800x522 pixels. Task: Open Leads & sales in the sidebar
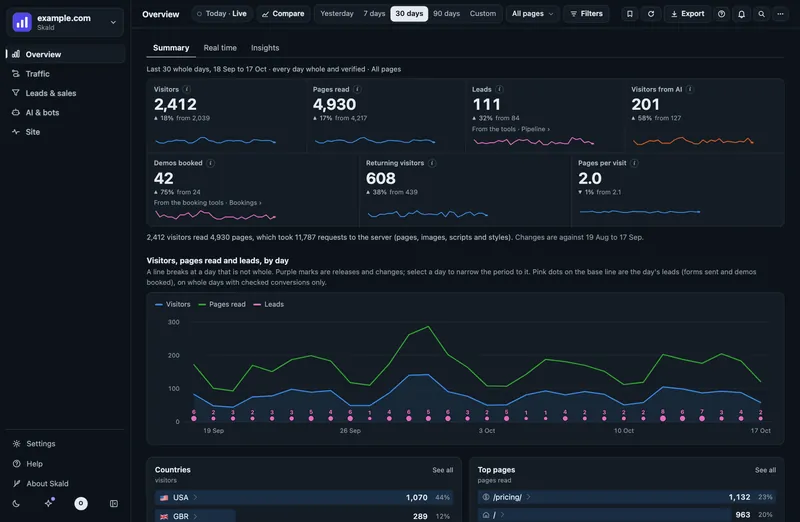(65, 93)
